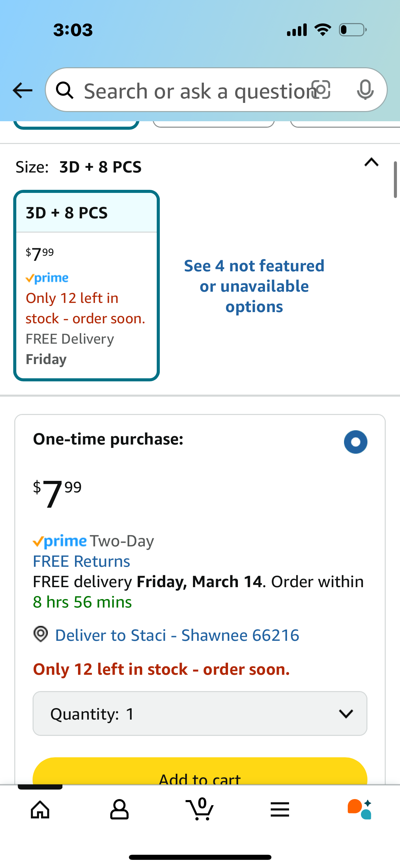Screen dimensions: 400x868
Task: Collapse the Size section chevron
Action: point(371,162)
